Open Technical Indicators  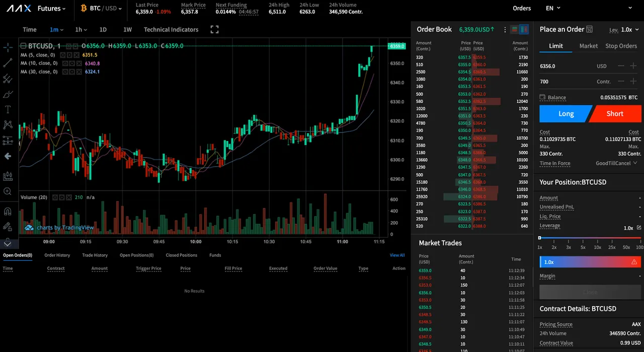tap(171, 30)
